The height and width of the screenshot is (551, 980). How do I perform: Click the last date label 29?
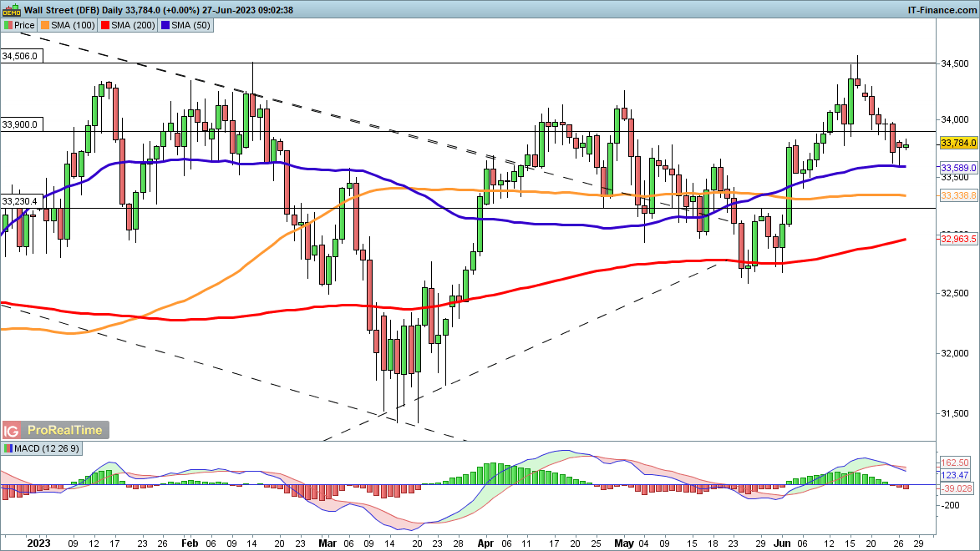(918, 543)
